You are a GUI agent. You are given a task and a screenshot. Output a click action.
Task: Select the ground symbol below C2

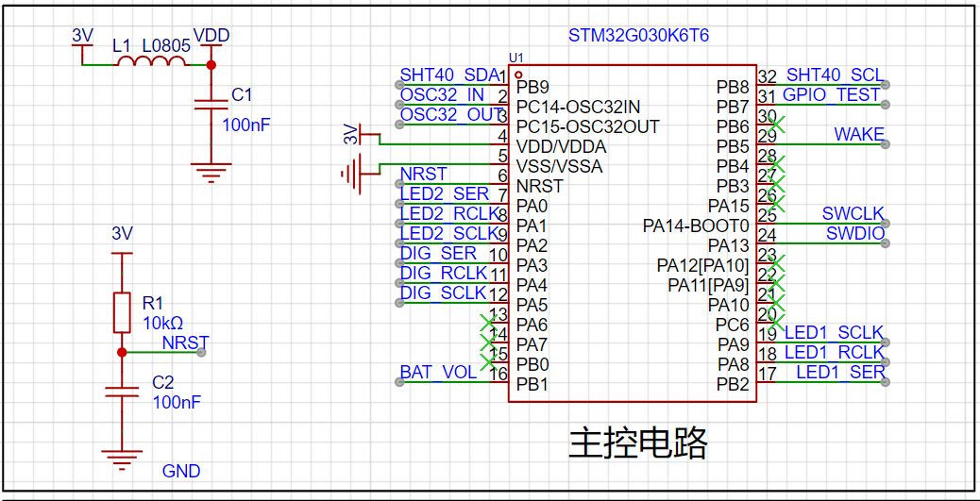coord(122,460)
